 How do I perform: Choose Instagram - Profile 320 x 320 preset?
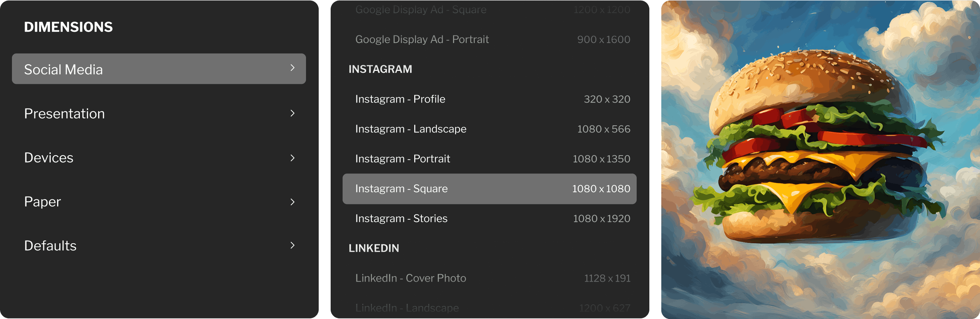click(x=489, y=99)
